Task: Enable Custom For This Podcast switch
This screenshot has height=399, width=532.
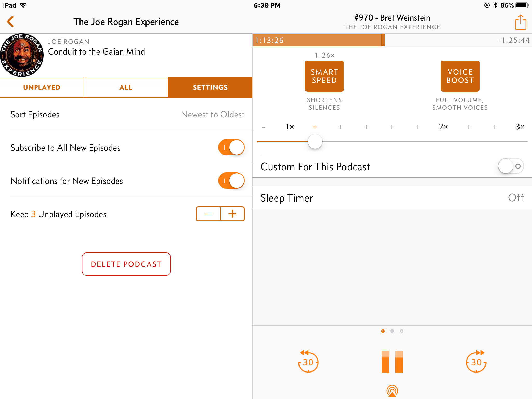Action: (x=510, y=166)
